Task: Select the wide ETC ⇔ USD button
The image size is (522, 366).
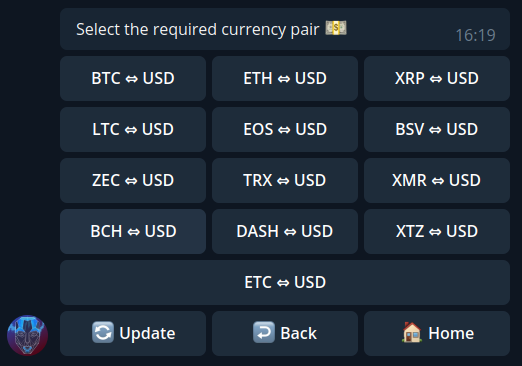Action: 285,282
